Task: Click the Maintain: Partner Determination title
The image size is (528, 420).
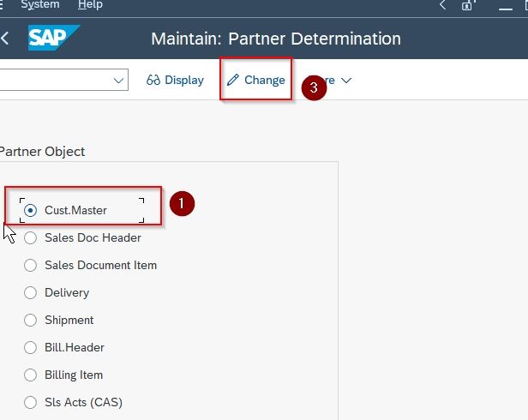Action: point(276,39)
